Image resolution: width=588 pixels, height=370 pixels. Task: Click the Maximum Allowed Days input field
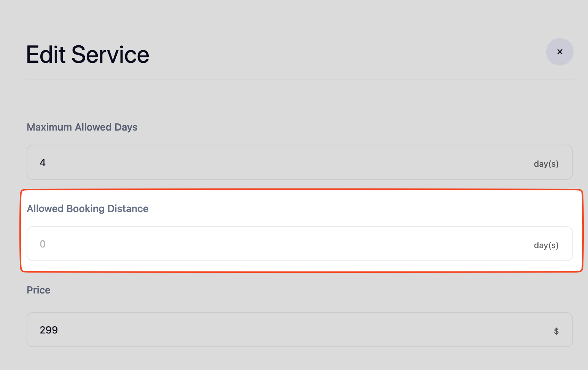pos(266,162)
